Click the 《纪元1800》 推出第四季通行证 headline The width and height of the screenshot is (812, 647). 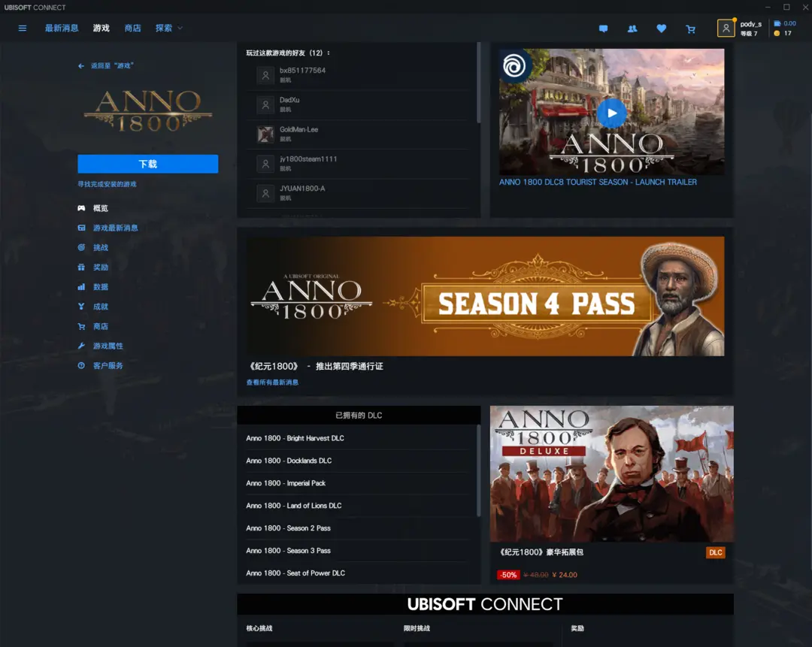316,367
